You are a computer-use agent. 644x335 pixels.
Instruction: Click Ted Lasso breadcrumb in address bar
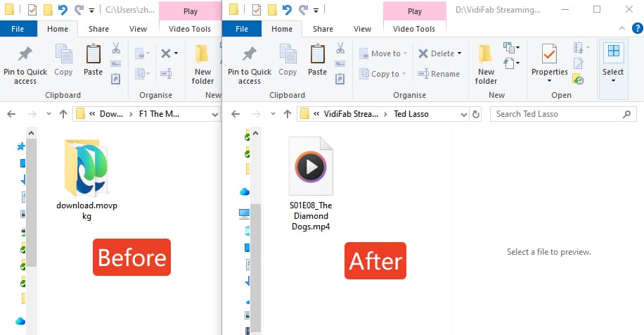pyautogui.click(x=411, y=114)
